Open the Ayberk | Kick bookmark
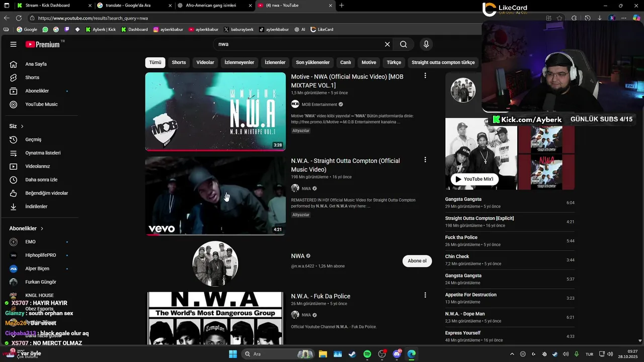 click(x=101, y=30)
